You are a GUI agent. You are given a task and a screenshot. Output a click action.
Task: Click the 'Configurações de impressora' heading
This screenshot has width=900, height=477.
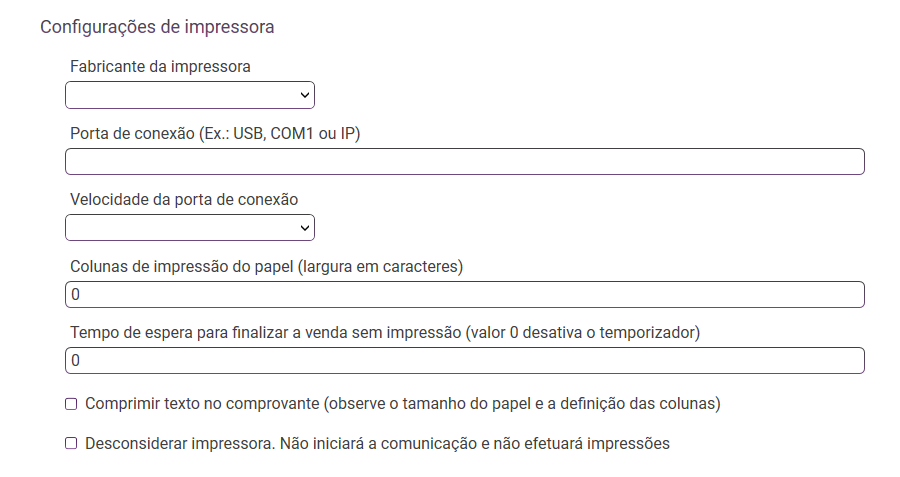click(x=157, y=27)
